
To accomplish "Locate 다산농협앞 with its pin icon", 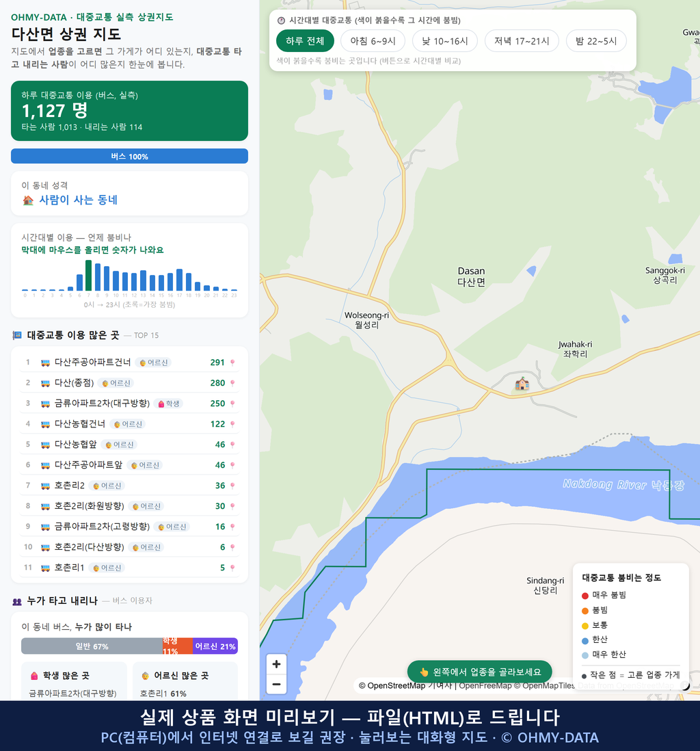I will tap(232, 445).
